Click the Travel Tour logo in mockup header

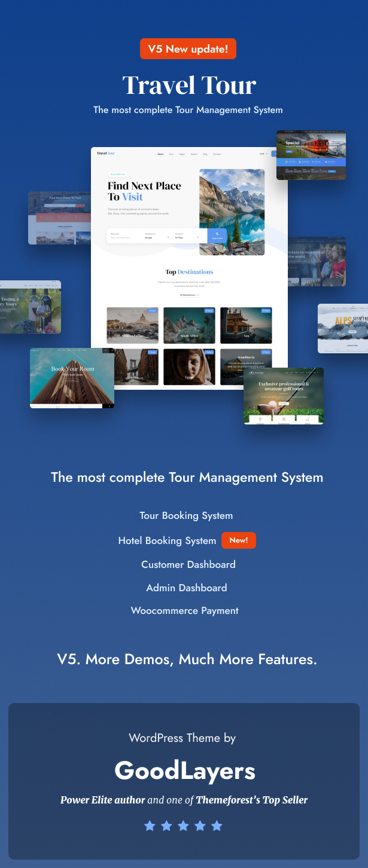point(105,154)
